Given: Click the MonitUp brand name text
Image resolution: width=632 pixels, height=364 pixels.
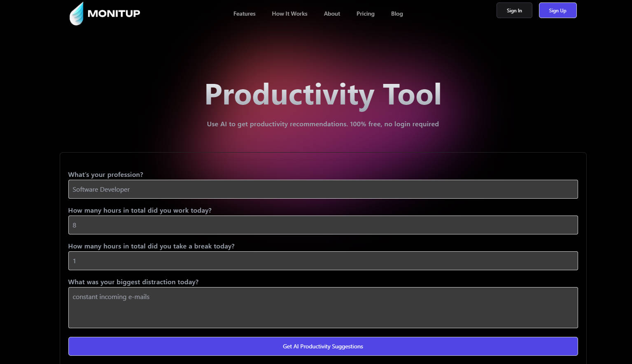Looking at the screenshot, I should click(x=114, y=13).
